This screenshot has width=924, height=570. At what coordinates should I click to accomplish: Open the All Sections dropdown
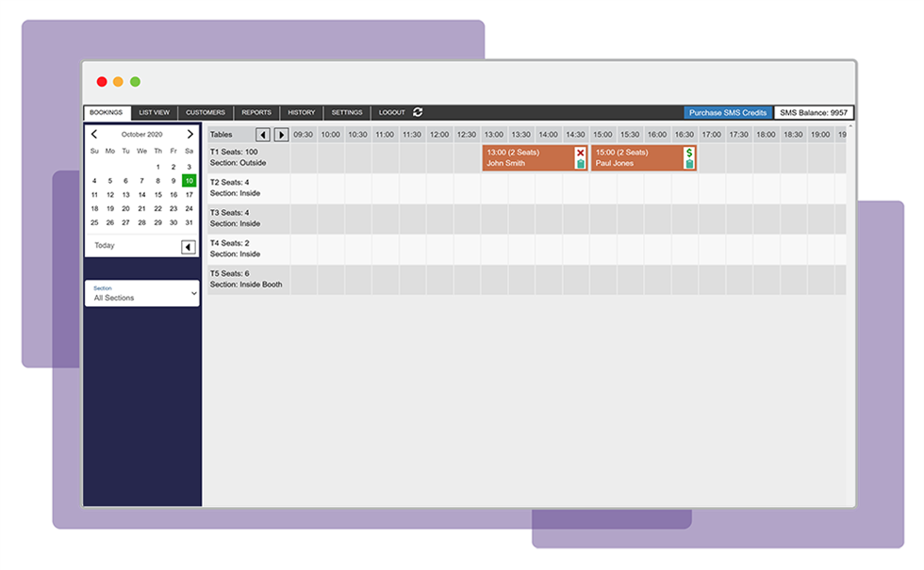[142, 293]
